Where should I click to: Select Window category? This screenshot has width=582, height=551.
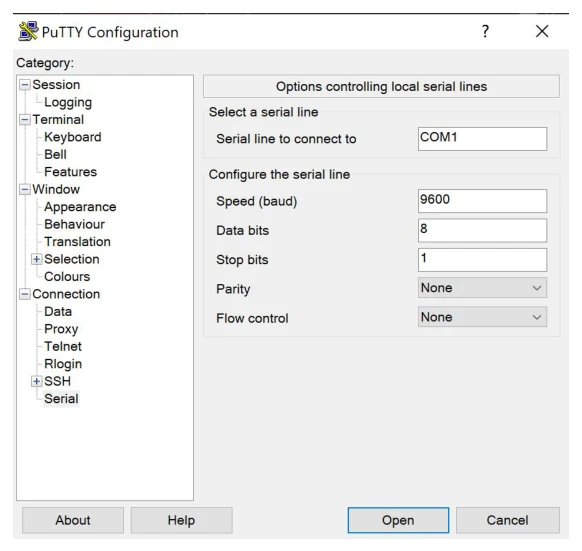56,189
